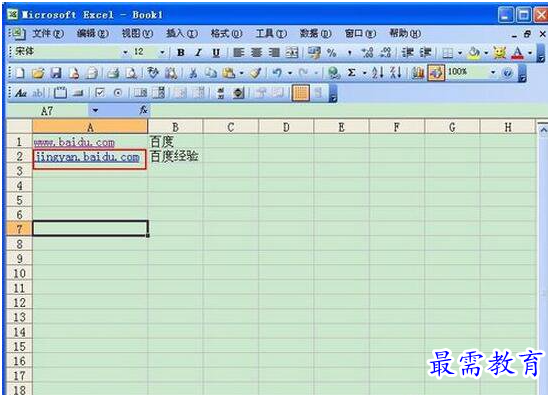Apply currency style formatting icon
This screenshot has width=551, height=395.
coord(314,53)
